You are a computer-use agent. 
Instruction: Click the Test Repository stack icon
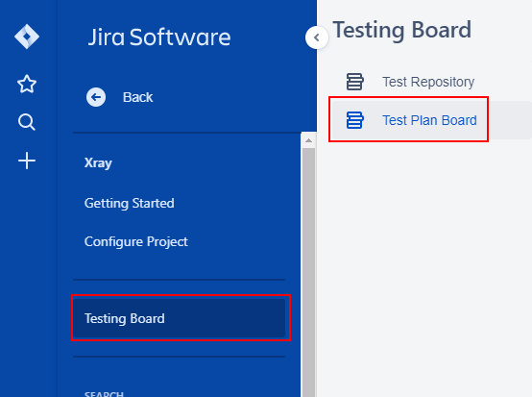pos(355,82)
